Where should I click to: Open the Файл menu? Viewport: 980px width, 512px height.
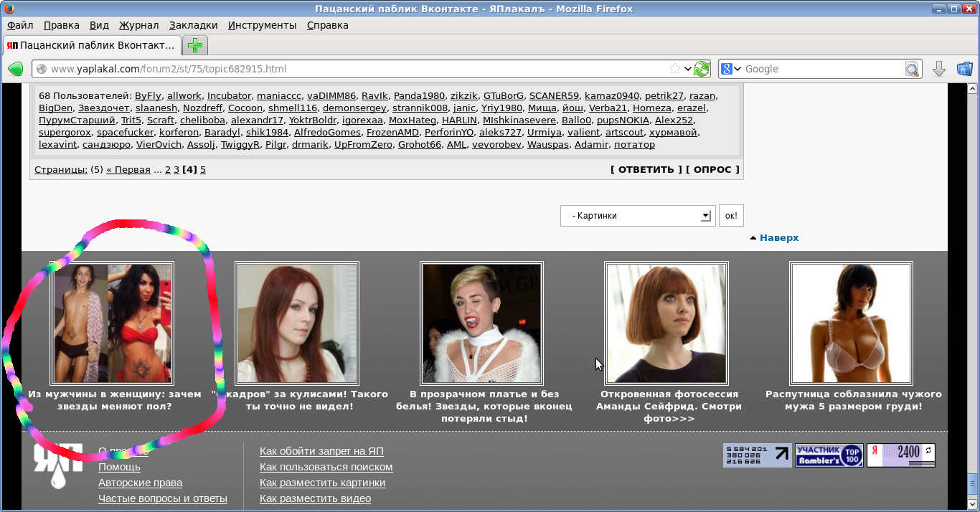[20, 25]
